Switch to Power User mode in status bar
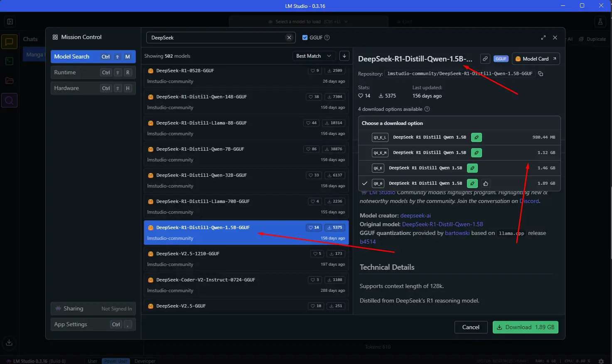The image size is (612, 364). pyautogui.click(x=116, y=361)
